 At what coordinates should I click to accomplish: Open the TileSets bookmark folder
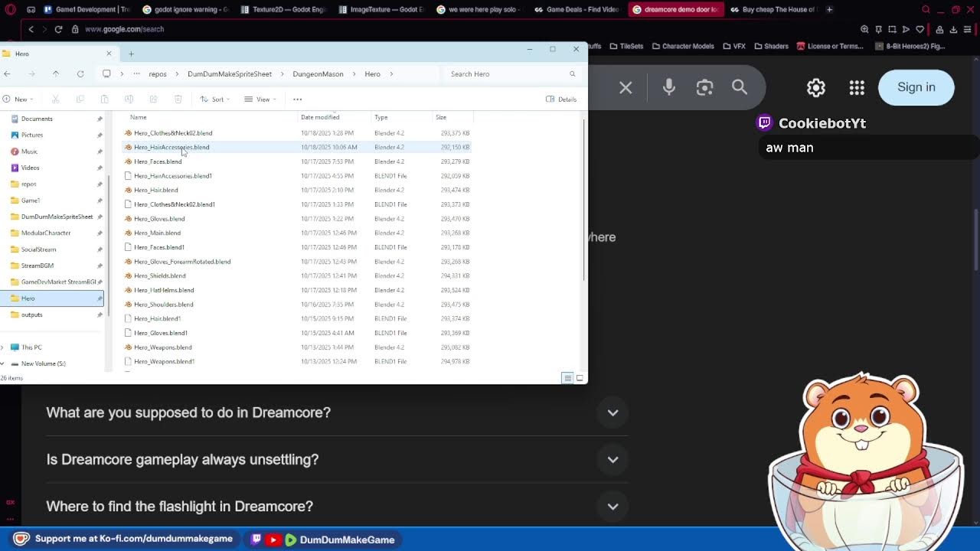(626, 46)
